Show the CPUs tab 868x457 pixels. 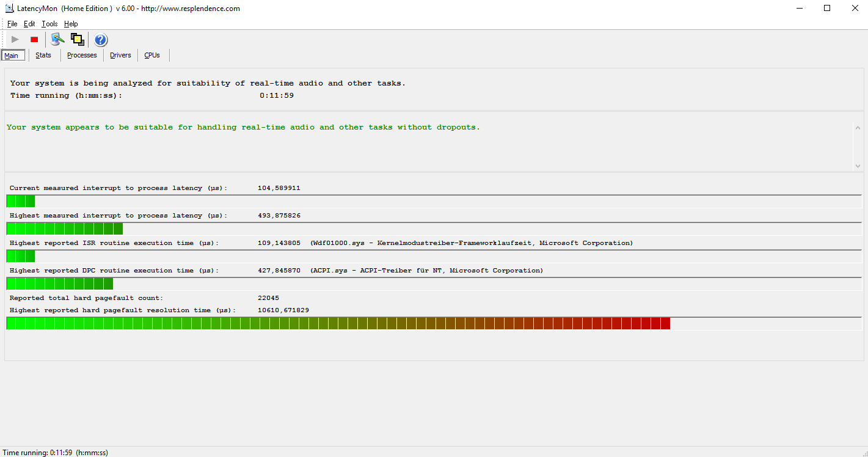[x=152, y=56]
